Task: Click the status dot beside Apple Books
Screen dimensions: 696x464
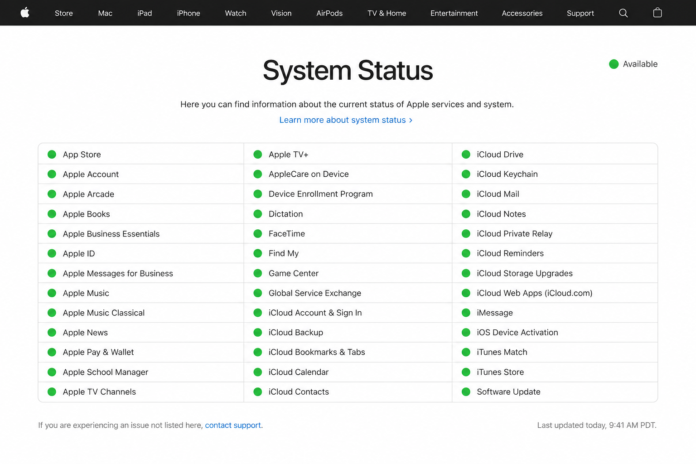Action: point(52,214)
